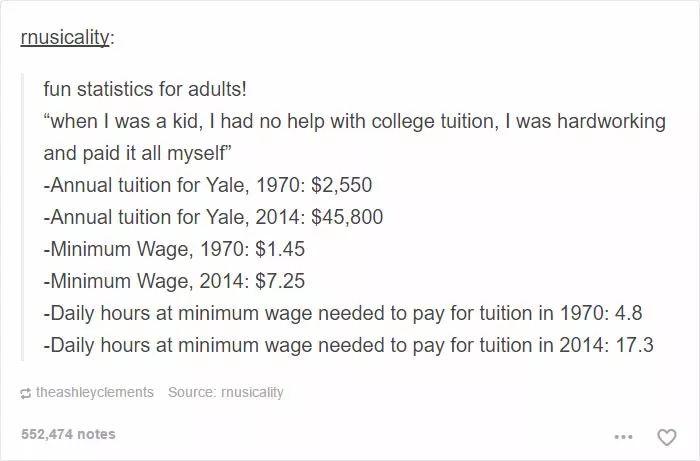This screenshot has width=700, height=461.
Task: Click the 17.3 hours figure
Action: [635, 345]
